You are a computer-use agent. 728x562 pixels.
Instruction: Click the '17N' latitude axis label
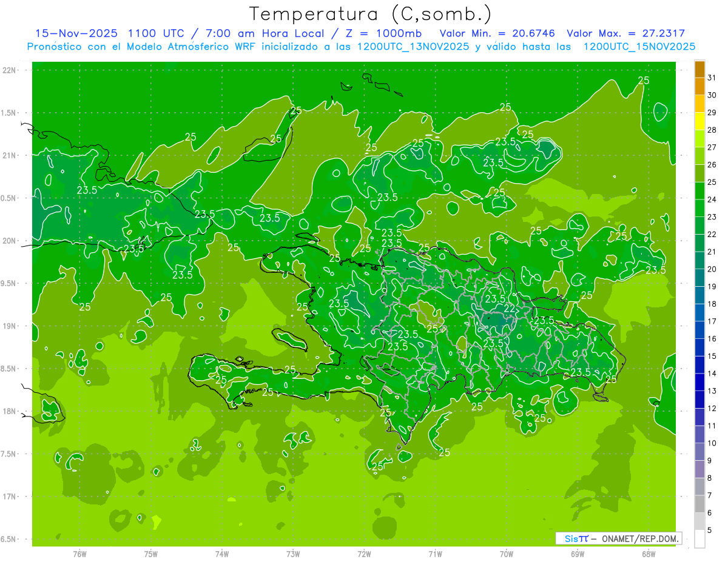pos(10,497)
